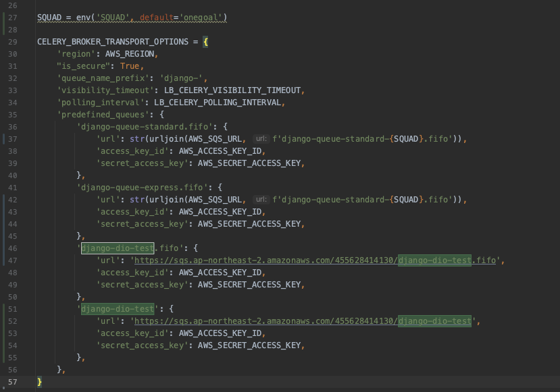Select the "is_secure" key

(83, 66)
